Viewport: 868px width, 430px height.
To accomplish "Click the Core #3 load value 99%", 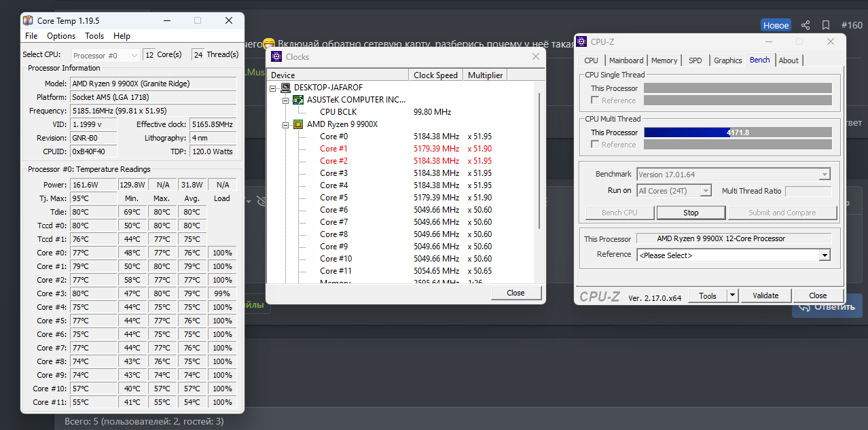I will [x=222, y=293].
